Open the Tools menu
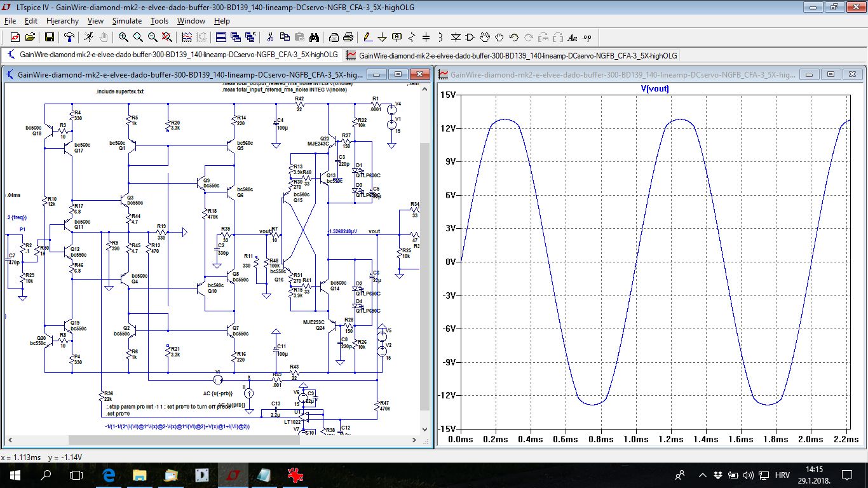 [159, 21]
